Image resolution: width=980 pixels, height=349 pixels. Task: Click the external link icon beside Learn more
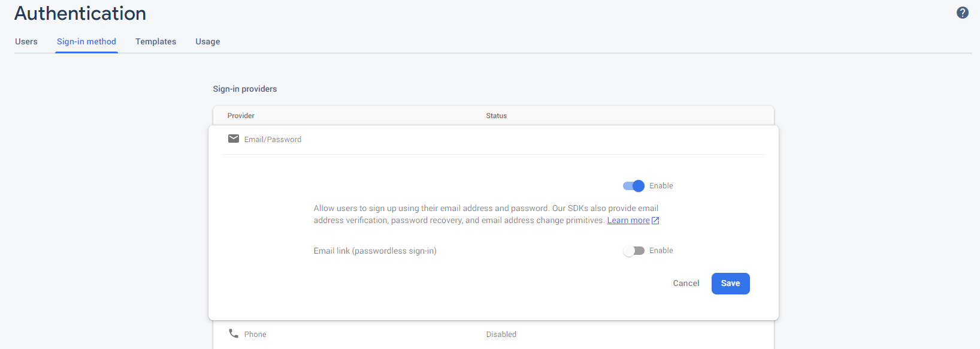[655, 221]
